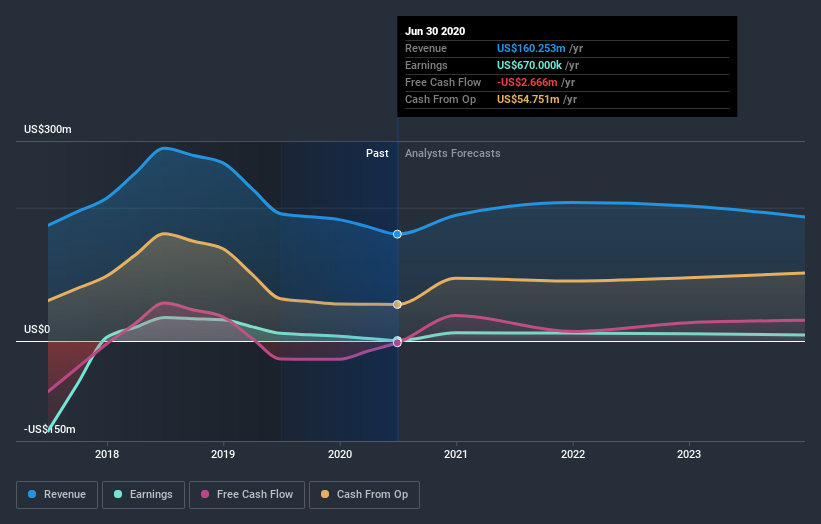Click the Revenue row label in tooltip

(426, 48)
